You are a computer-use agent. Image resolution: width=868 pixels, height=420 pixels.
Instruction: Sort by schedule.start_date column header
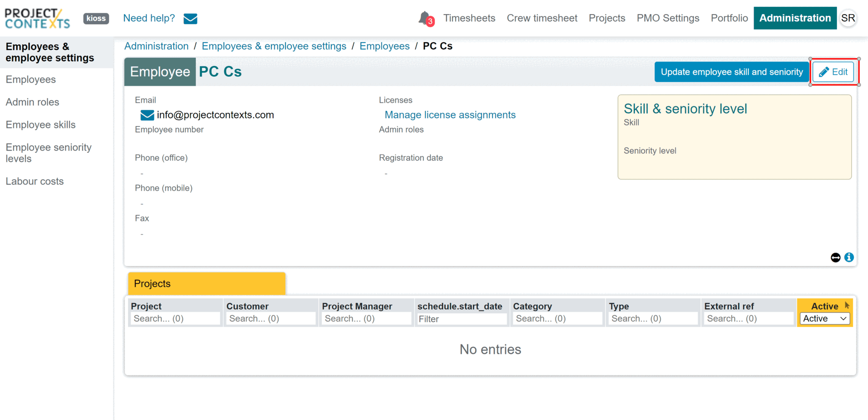point(460,306)
